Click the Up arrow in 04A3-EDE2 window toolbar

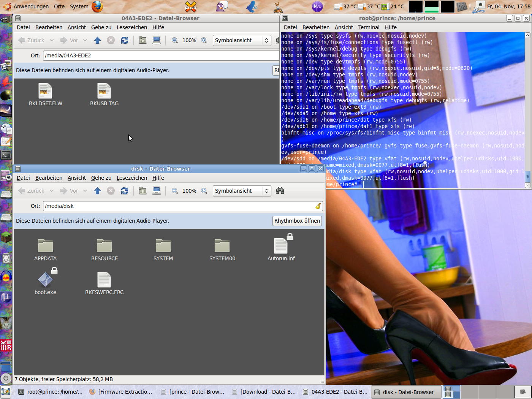point(98,40)
